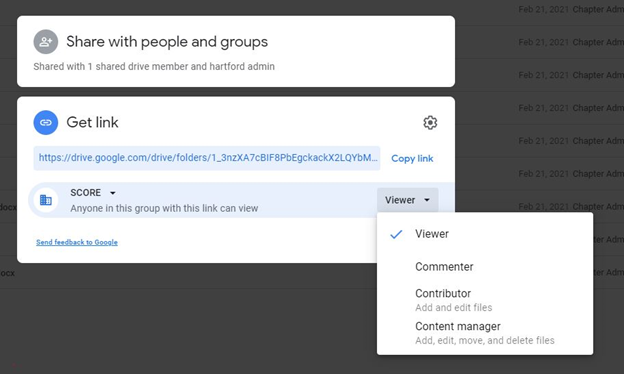Open the Viewer permission dropdown button
Viewport: 624px width, 374px height.
point(408,200)
